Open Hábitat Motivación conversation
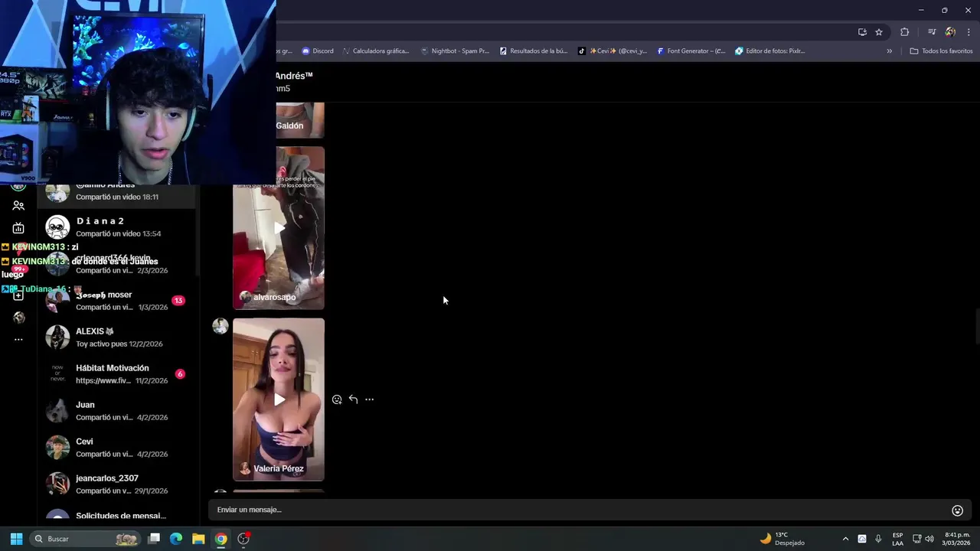 point(116,374)
